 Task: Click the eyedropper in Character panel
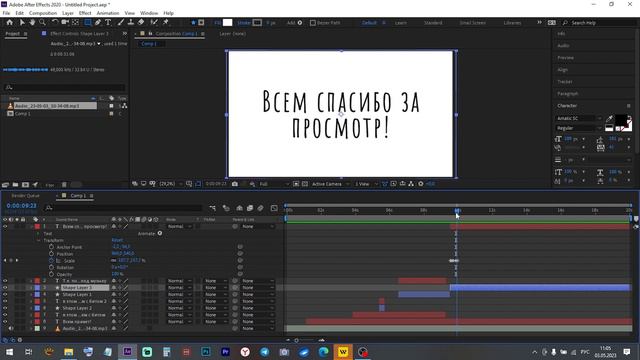pos(609,119)
